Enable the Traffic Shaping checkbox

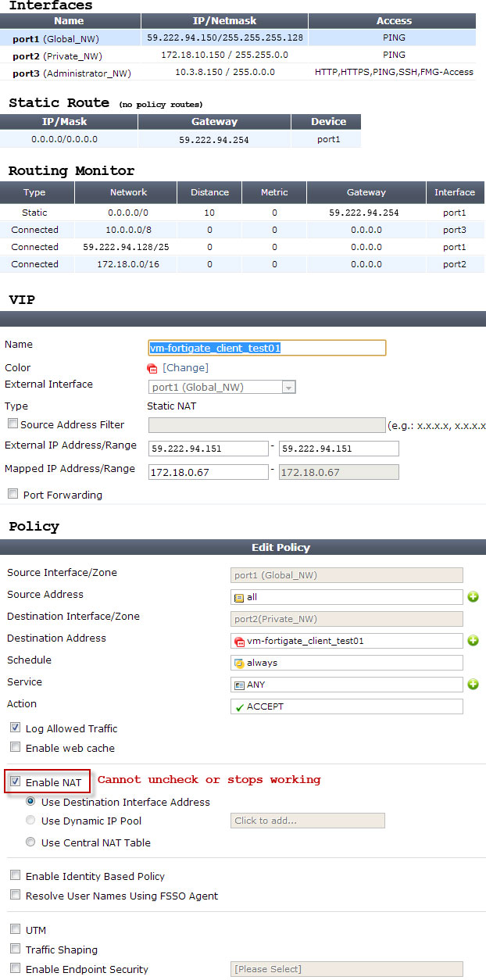click(x=15, y=950)
